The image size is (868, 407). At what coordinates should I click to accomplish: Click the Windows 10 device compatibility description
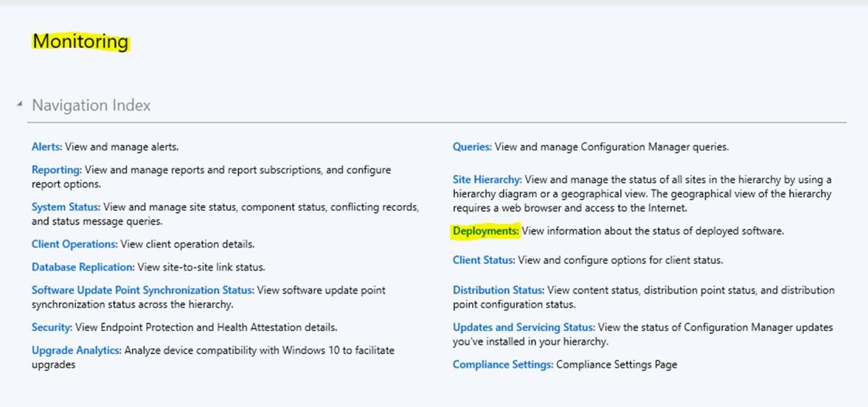258,350
